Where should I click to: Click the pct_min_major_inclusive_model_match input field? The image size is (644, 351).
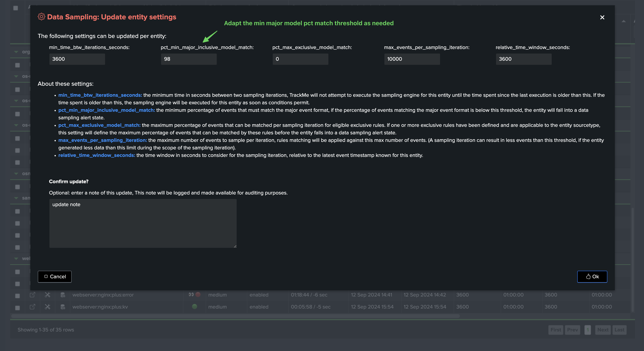click(189, 59)
